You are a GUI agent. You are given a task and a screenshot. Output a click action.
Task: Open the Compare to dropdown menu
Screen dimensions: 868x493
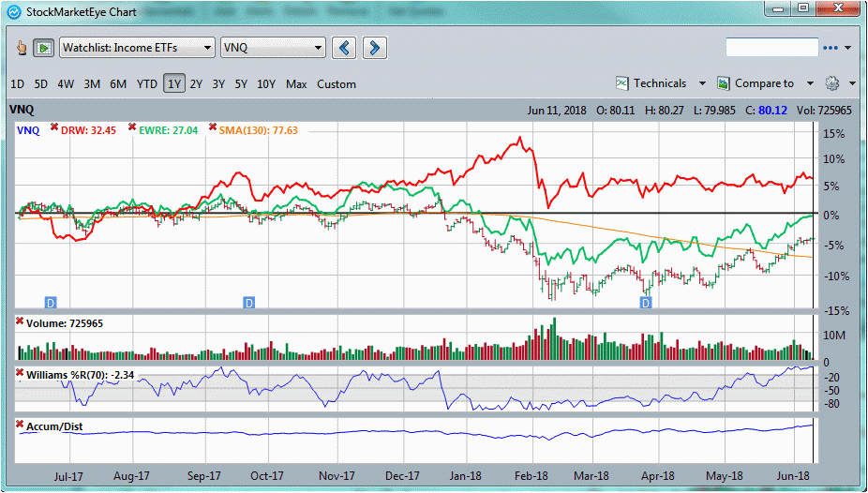tap(764, 83)
